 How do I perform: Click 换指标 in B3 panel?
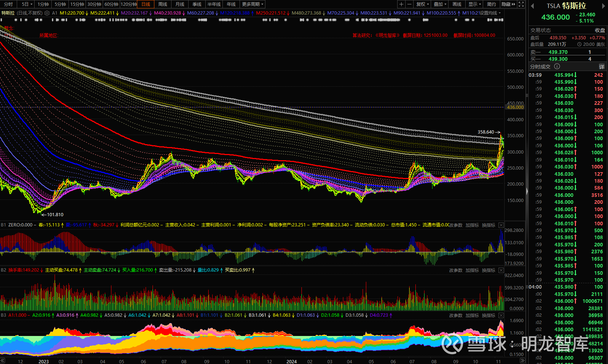(x=488, y=316)
